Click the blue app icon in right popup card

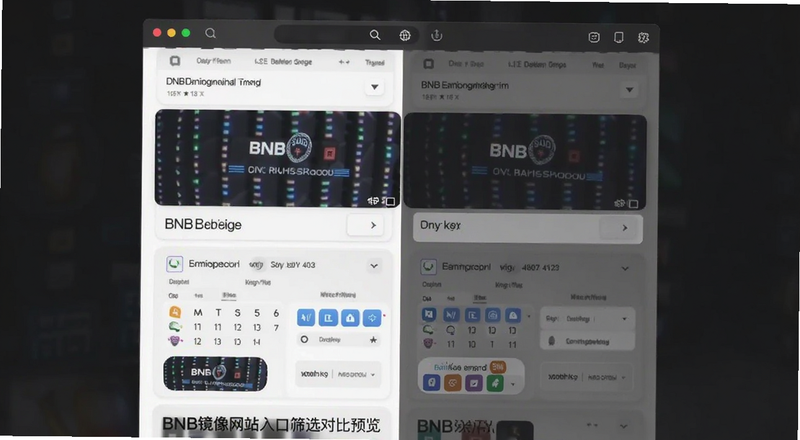coord(432,382)
